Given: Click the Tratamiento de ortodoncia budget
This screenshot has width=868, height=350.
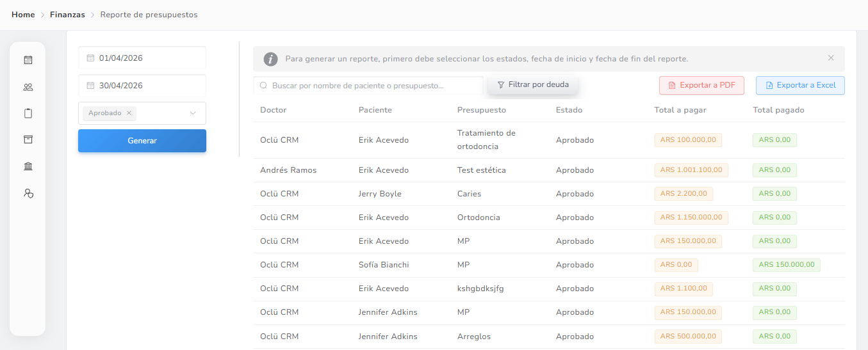Looking at the screenshot, I should click(486, 140).
